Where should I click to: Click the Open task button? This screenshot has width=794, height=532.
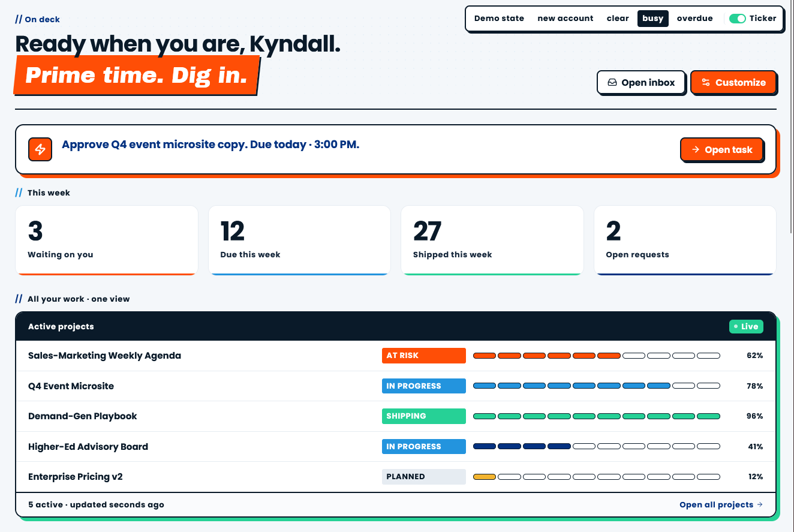tap(721, 149)
